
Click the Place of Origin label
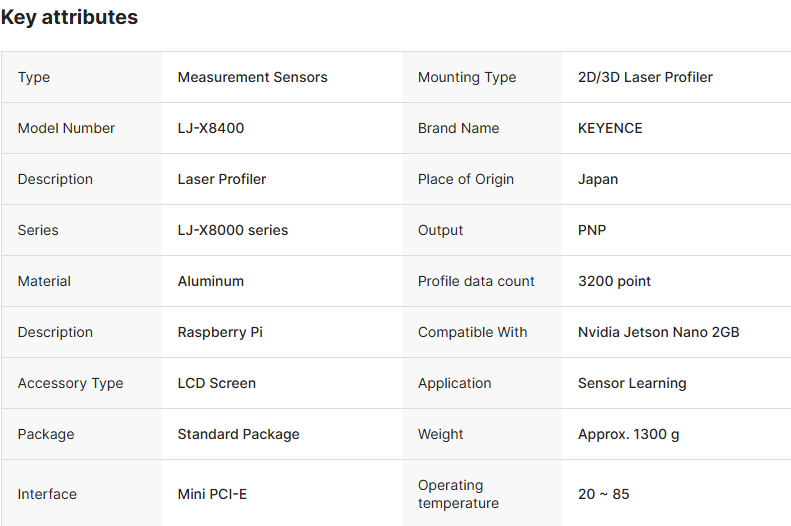(466, 179)
